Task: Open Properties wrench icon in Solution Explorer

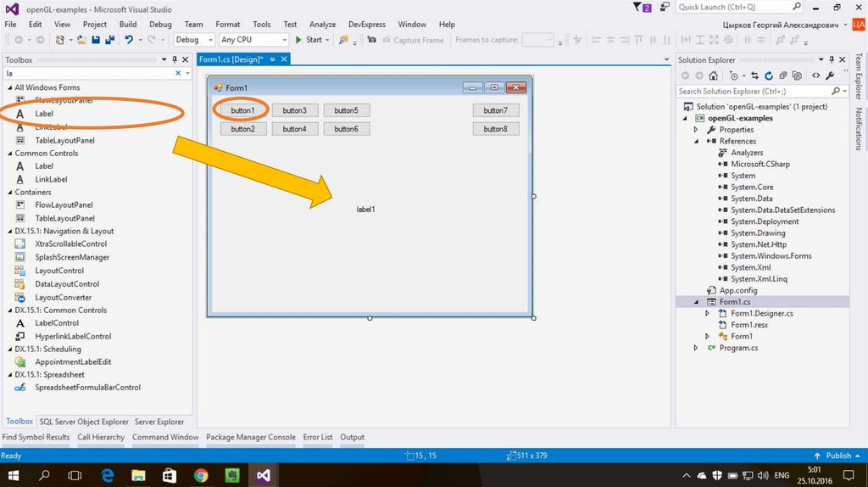Action: tap(830, 76)
